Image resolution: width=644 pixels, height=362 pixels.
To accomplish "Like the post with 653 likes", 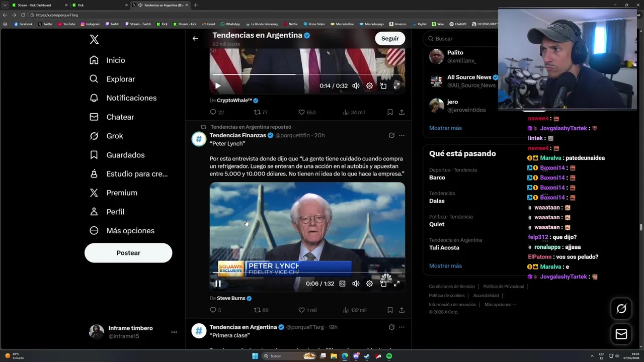I will pos(307,112).
